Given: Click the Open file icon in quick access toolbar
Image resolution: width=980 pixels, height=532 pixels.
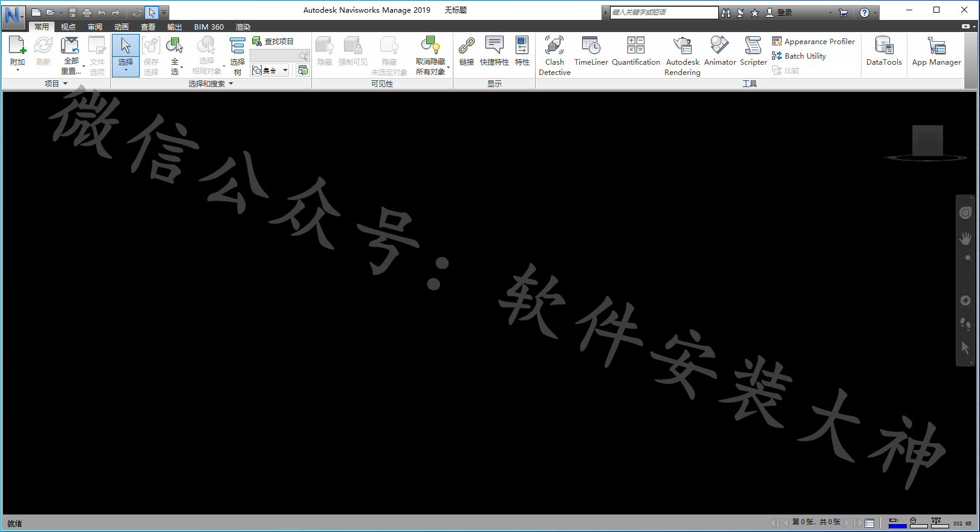Looking at the screenshot, I should tap(51, 13).
